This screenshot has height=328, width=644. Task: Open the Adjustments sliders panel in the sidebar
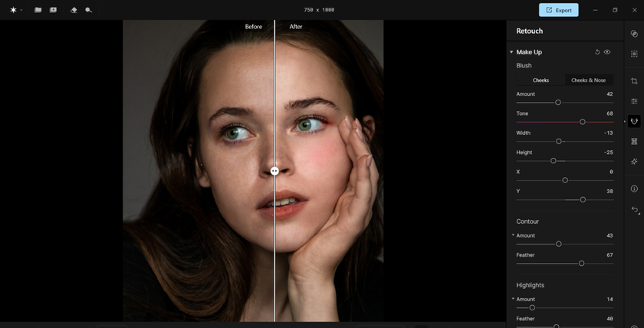[634, 101]
